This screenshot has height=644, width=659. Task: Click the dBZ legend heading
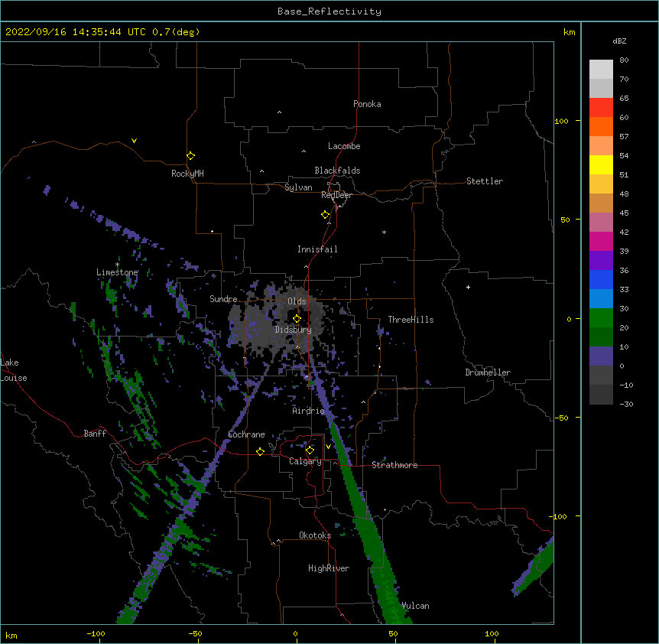click(619, 41)
